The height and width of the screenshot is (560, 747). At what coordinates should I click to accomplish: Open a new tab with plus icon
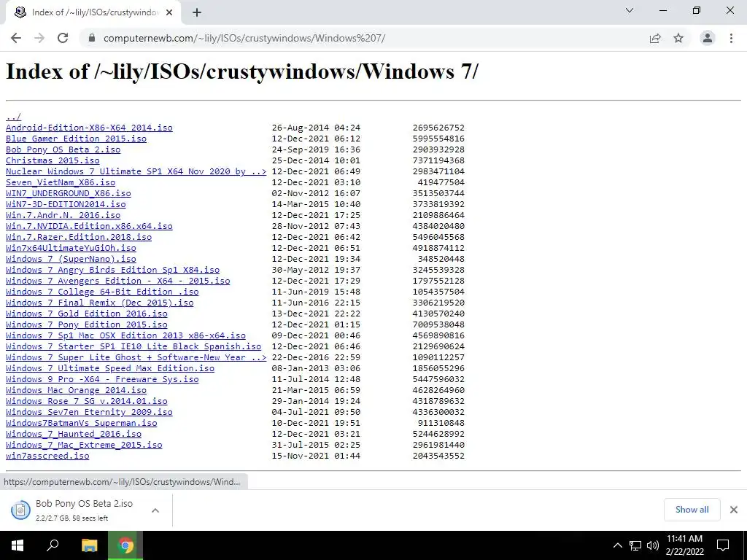[x=197, y=13]
